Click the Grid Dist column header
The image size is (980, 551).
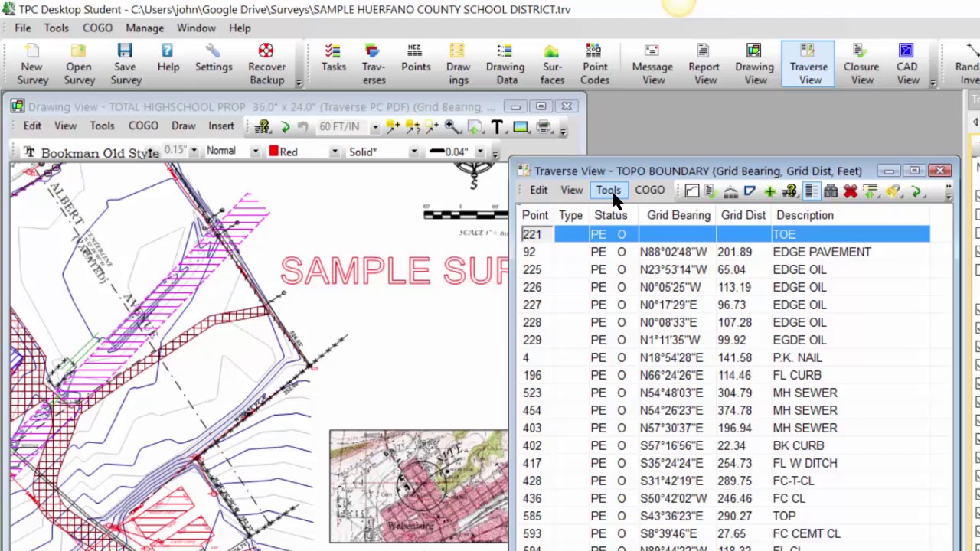(x=743, y=215)
